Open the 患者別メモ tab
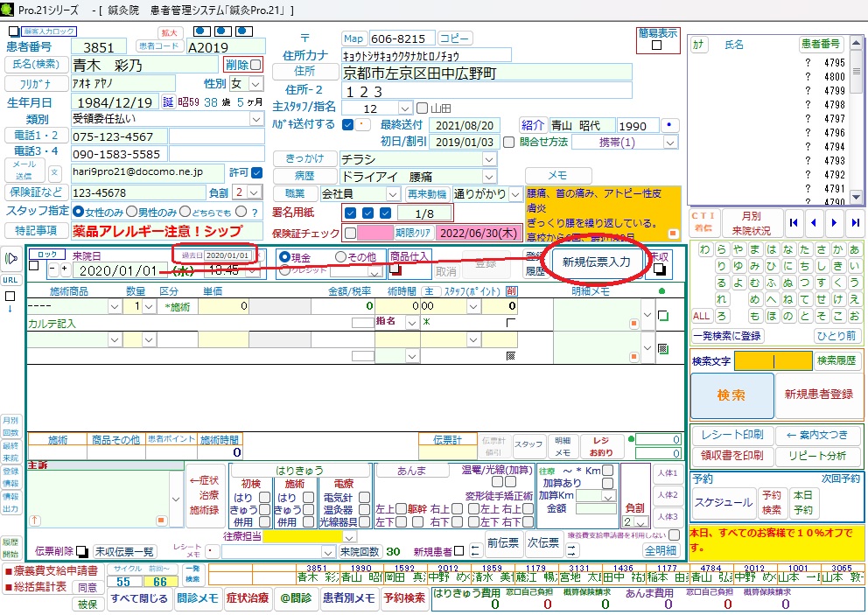Screen dimensions: 868x615 [349, 598]
